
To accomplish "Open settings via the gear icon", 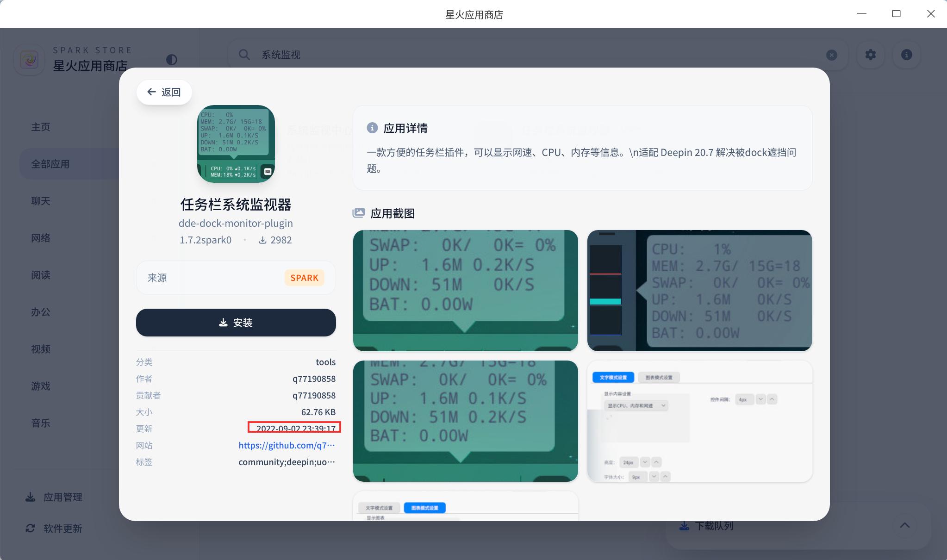I will [871, 55].
